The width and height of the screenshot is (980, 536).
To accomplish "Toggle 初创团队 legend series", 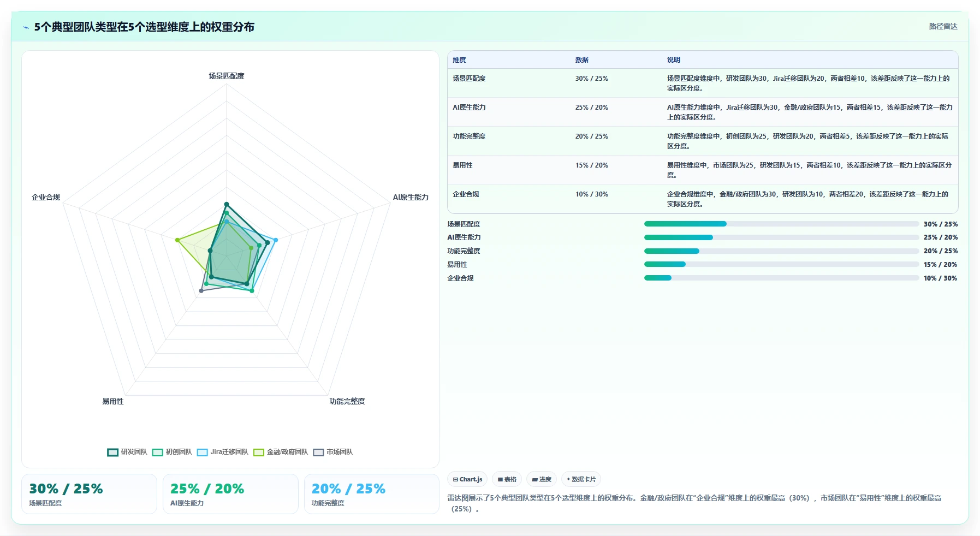I will 172,452.
